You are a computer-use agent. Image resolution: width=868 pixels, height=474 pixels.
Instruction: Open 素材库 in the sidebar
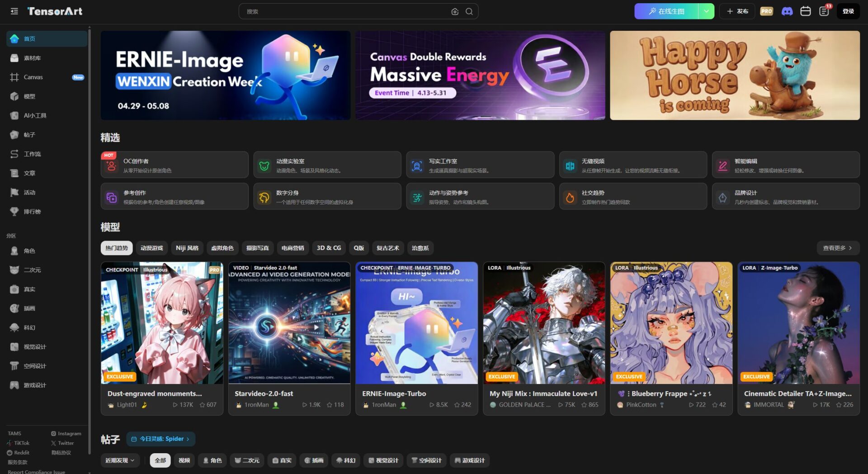click(x=47, y=58)
